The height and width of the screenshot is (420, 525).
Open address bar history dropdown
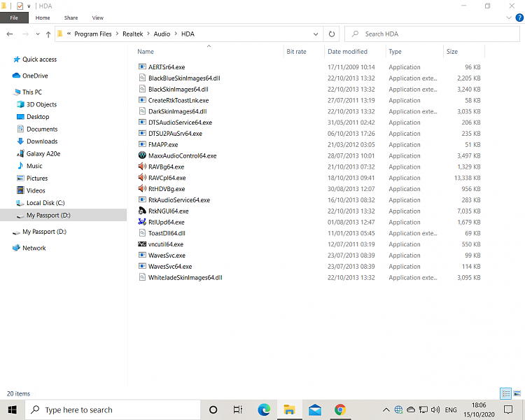316,34
